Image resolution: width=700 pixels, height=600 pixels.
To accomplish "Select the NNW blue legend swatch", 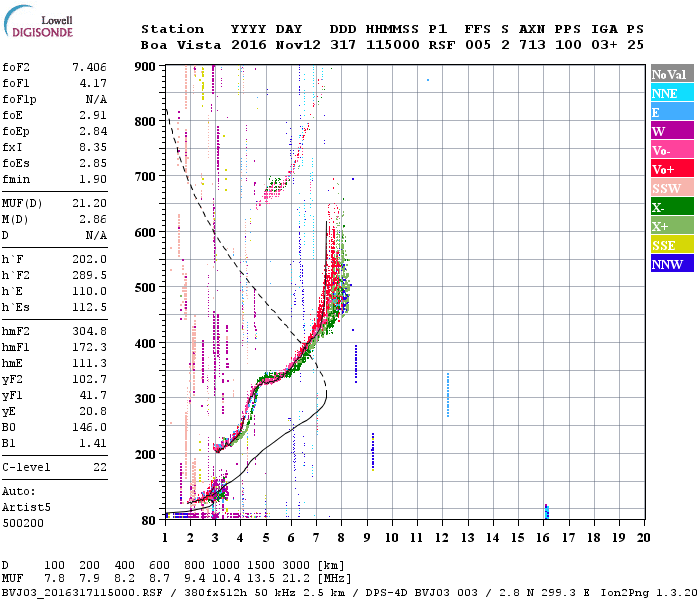I will [672, 263].
